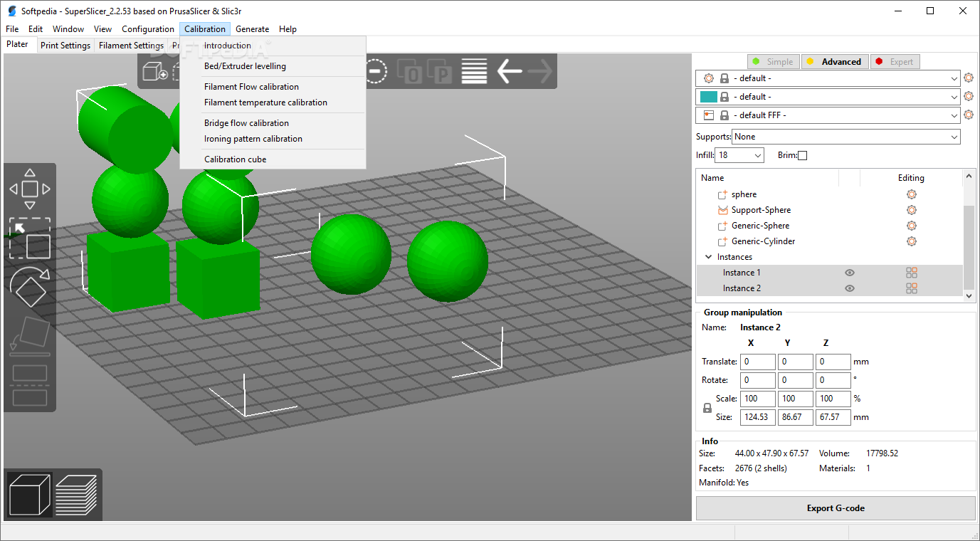
Task: Click the remove instance minus icon
Action: [376, 71]
